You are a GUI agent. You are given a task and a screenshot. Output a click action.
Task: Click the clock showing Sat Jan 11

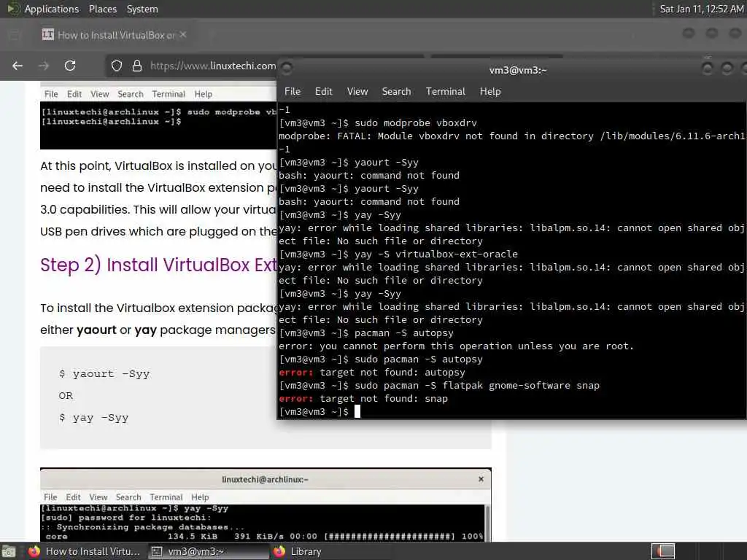pos(701,9)
